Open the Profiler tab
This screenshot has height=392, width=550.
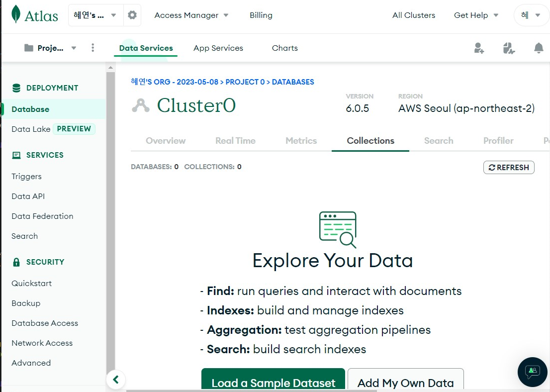point(498,141)
